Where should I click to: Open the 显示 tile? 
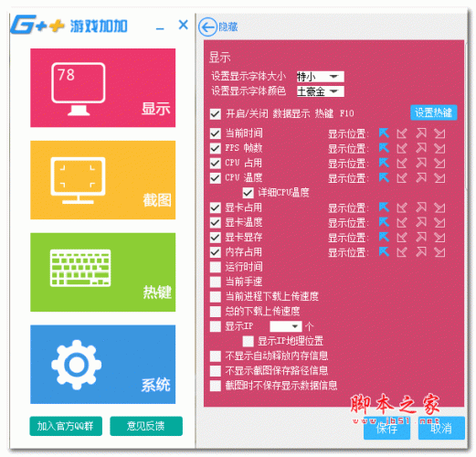102,88
